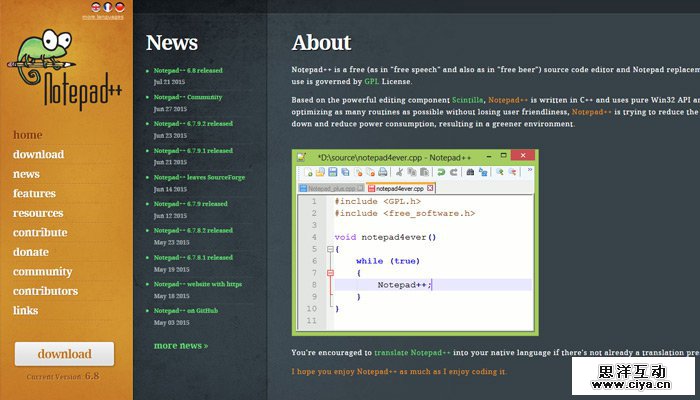
Task: Click Zoom Out magnifier icon
Action: [x=512, y=172]
